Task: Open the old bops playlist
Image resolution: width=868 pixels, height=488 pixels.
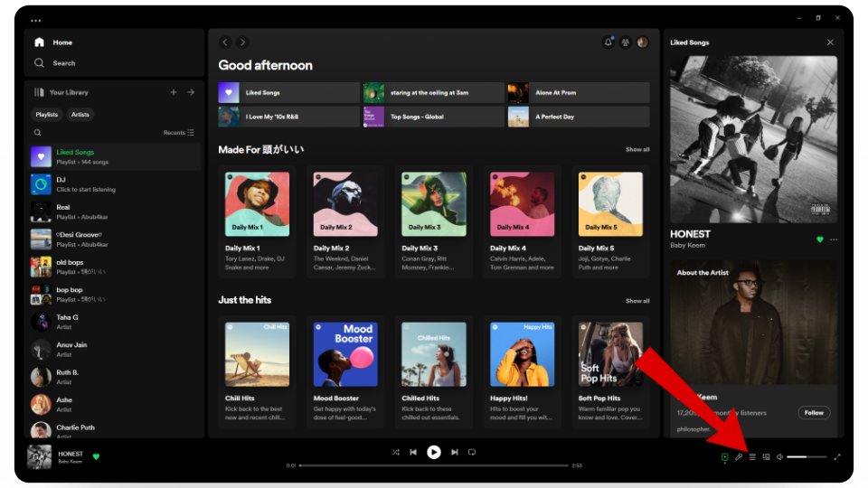Action: [x=115, y=267]
